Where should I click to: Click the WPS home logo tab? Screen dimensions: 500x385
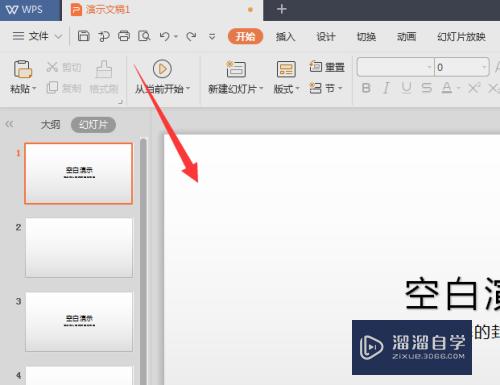31,10
